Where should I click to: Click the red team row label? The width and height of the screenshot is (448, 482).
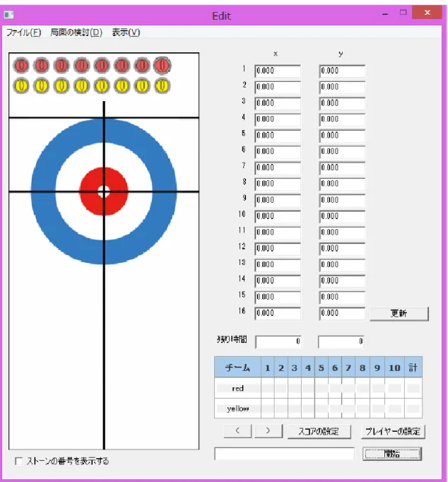click(237, 389)
